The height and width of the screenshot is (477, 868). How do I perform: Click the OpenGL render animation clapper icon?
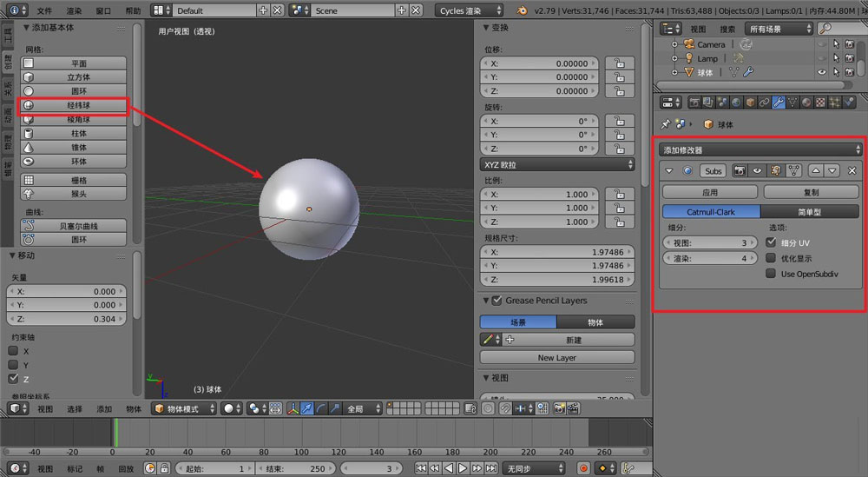tap(573, 409)
